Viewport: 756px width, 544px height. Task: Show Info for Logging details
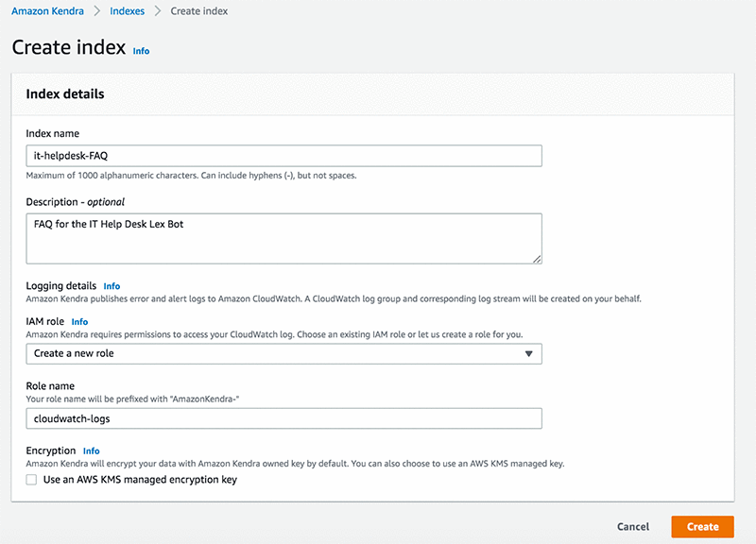(x=112, y=286)
